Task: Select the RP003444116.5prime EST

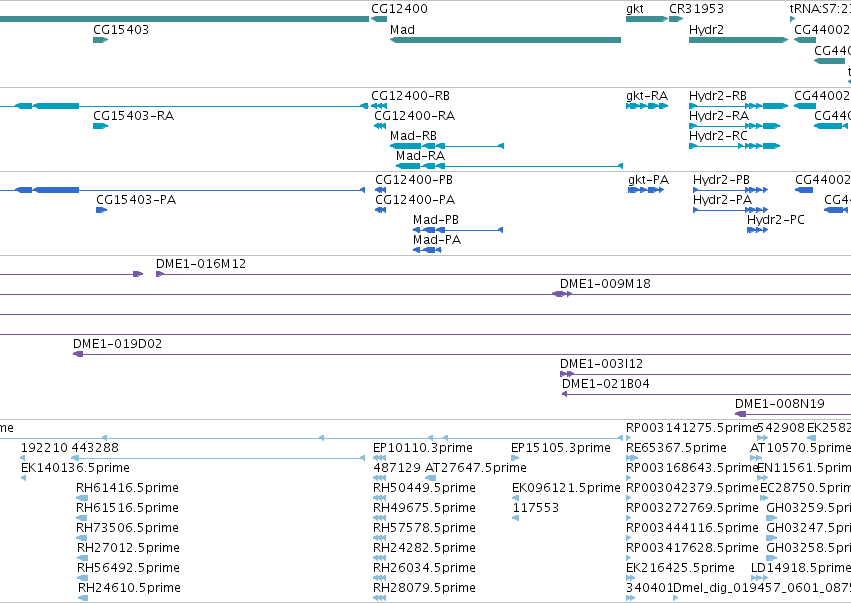Action: click(629, 538)
